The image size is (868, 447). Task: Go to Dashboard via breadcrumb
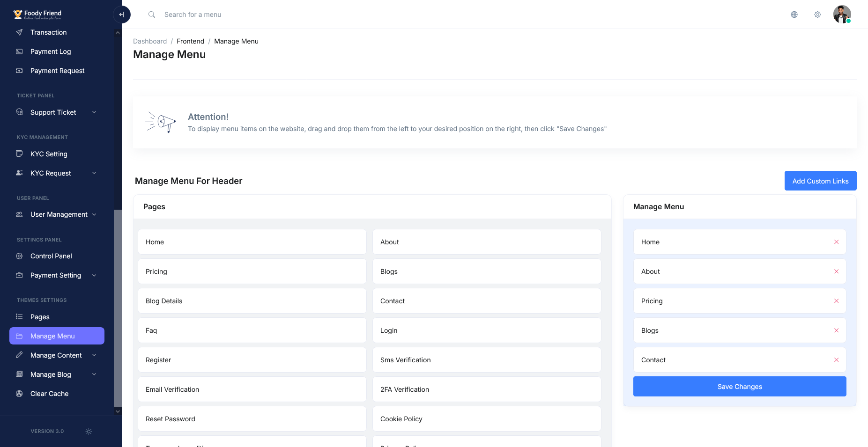tap(150, 41)
